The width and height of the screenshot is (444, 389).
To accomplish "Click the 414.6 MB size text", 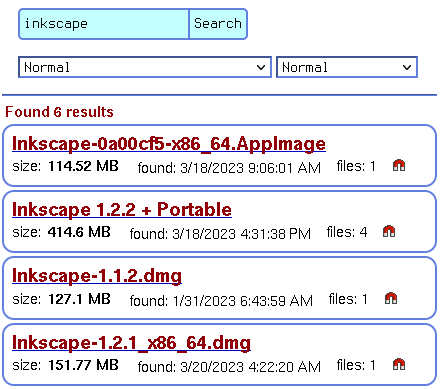I will click(x=79, y=232).
